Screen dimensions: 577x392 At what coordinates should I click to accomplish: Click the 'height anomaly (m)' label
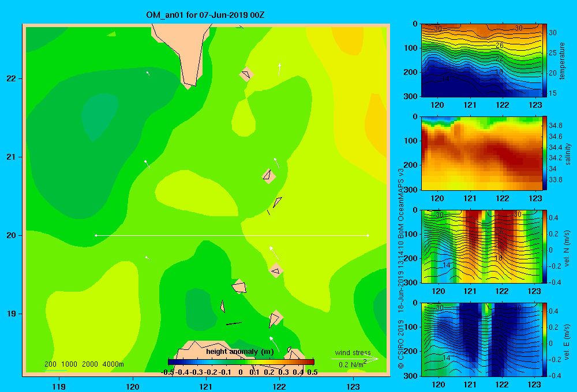(x=240, y=352)
